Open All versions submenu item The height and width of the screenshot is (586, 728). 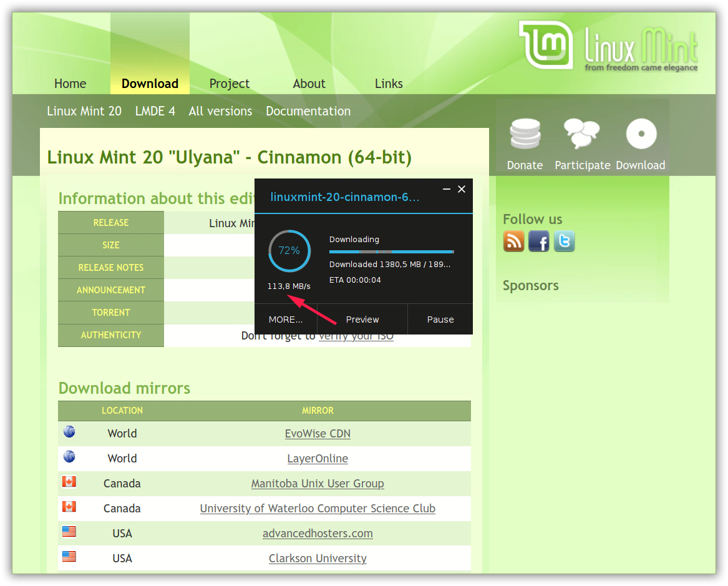tap(220, 112)
